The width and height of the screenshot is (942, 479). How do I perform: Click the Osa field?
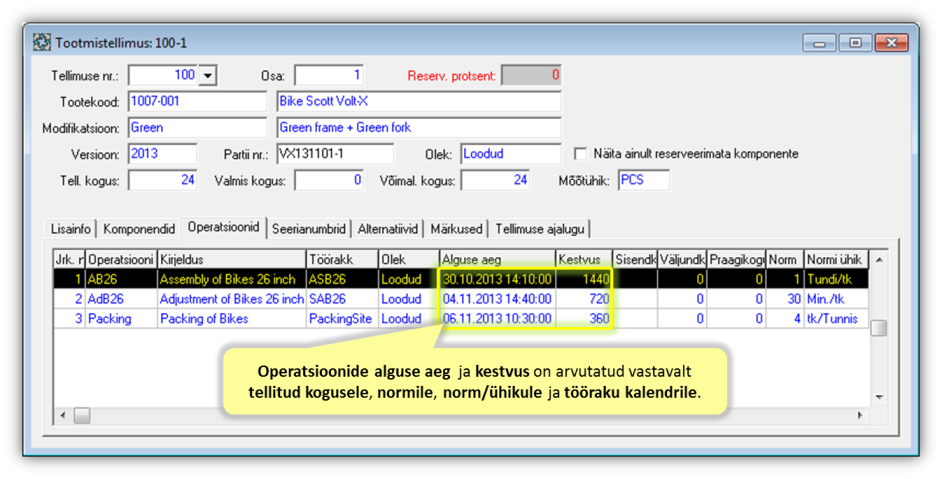tap(329, 75)
